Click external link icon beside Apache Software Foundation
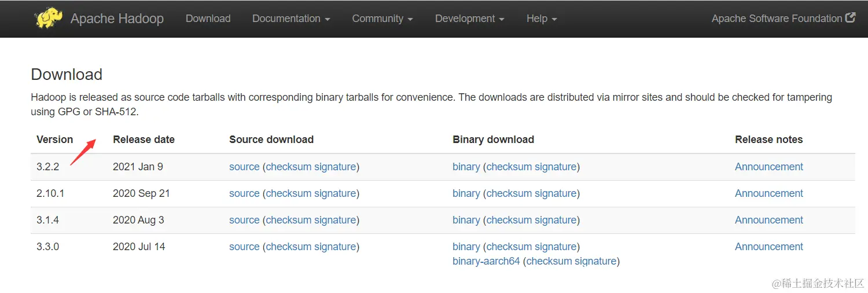The height and width of the screenshot is (293, 868). pos(850,18)
